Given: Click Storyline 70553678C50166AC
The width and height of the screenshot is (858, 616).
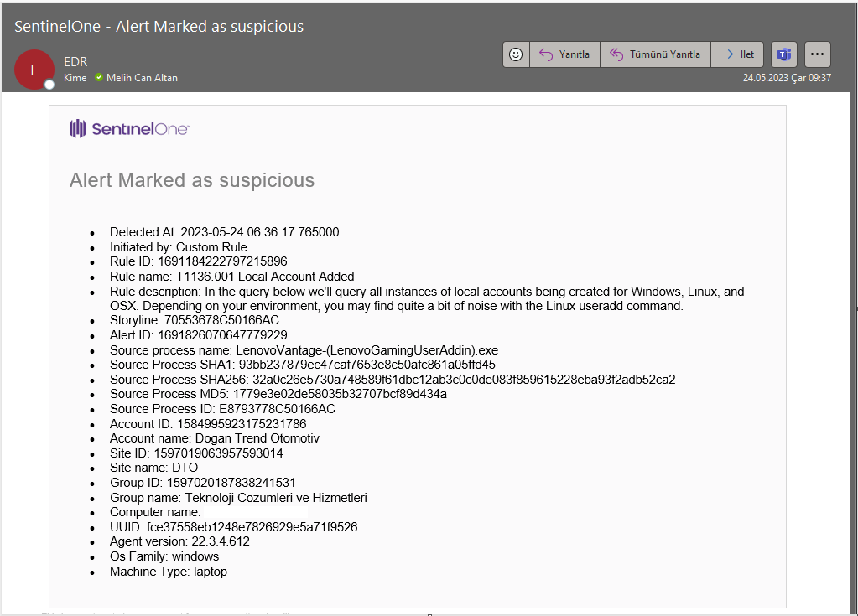Looking at the screenshot, I should point(195,320).
